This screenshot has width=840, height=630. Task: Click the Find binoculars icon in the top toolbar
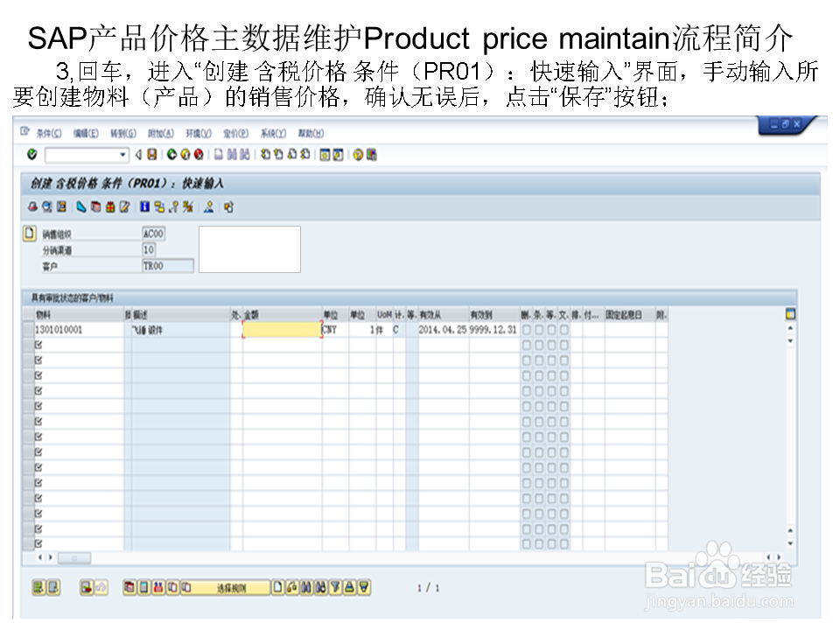pyautogui.click(x=232, y=155)
